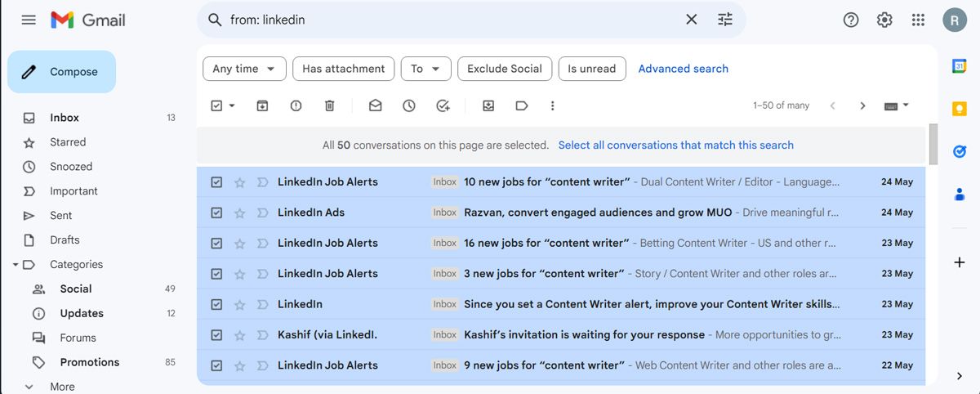Delete selected conversations with trash icon
Viewport: 980px width, 394px height.
(329, 105)
